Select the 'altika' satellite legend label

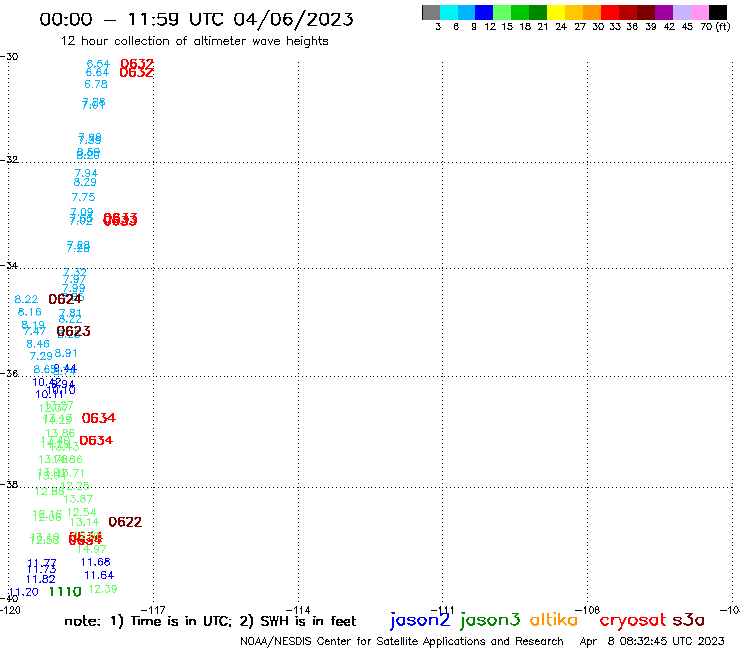[x=554, y=619]
